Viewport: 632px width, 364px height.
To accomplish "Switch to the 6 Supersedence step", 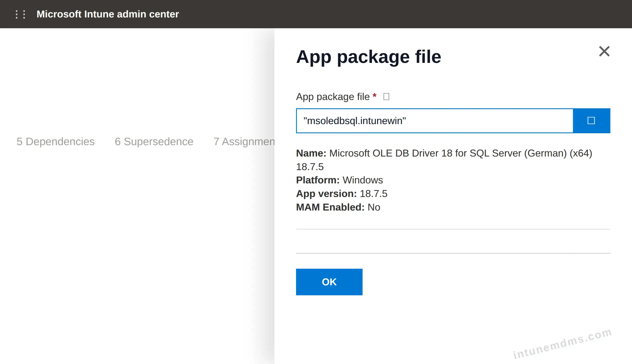I will pyautogui.click(x=154, y=142).
